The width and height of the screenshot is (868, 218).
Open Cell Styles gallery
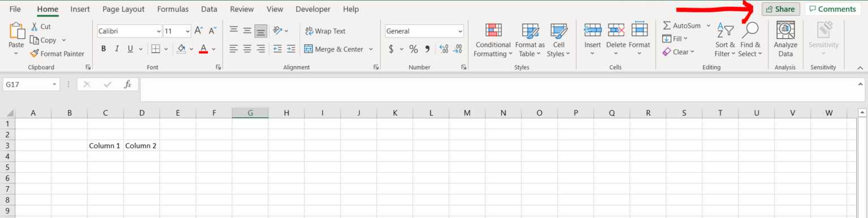pos(559,40)
